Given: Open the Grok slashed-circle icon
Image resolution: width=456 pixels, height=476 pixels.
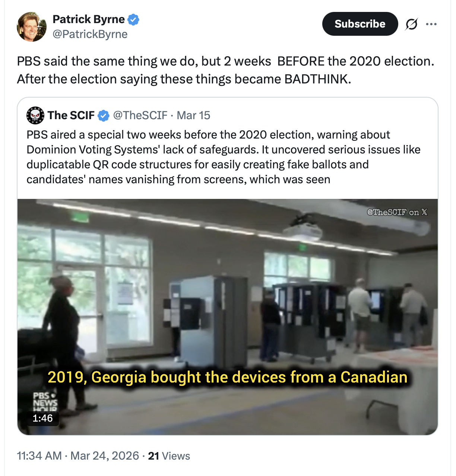Looking at the screenshot, I should coord(411,24).
